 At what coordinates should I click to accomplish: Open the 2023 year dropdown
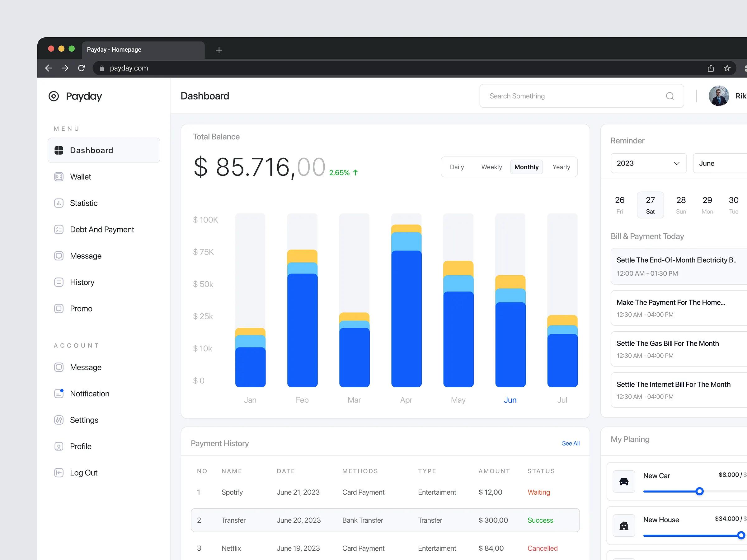pos(648,163)
